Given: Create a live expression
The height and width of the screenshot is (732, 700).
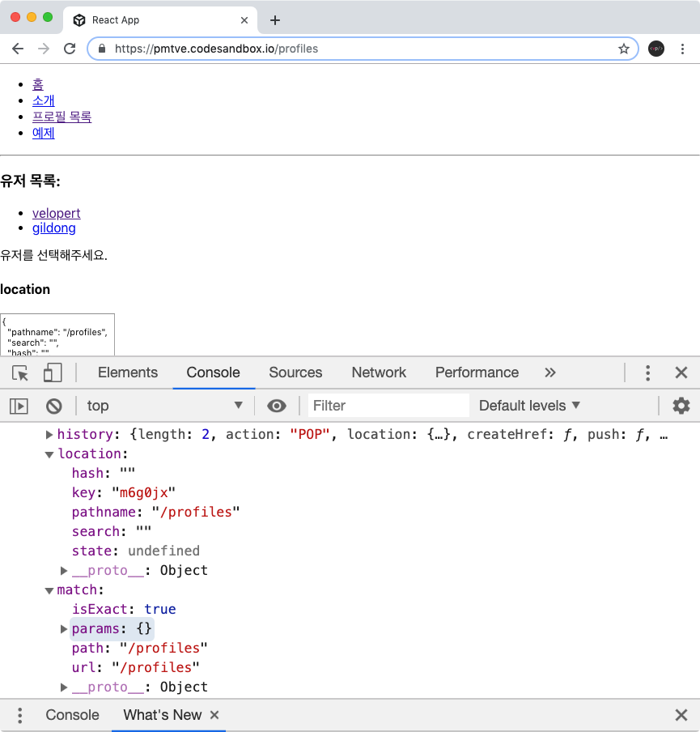Looking at the screenshot, I should [x=277, y=406].
